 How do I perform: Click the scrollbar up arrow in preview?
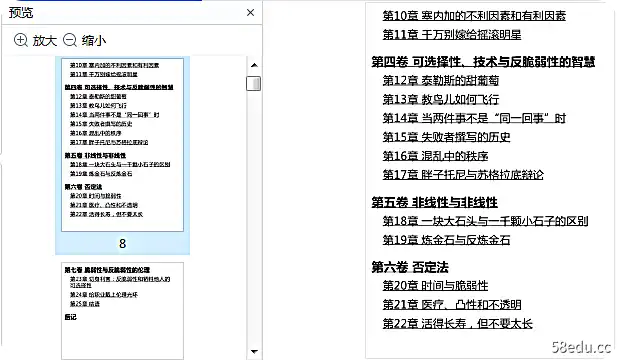[254, 65]
